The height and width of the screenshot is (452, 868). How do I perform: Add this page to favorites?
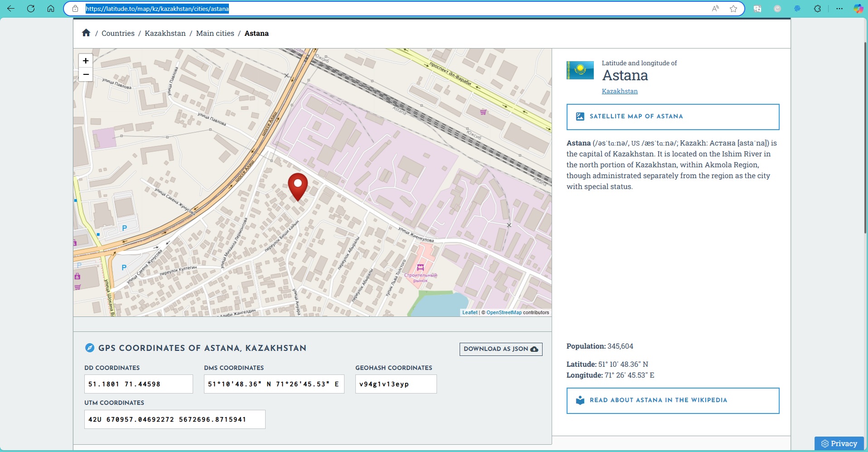click(x=733, y=9)
